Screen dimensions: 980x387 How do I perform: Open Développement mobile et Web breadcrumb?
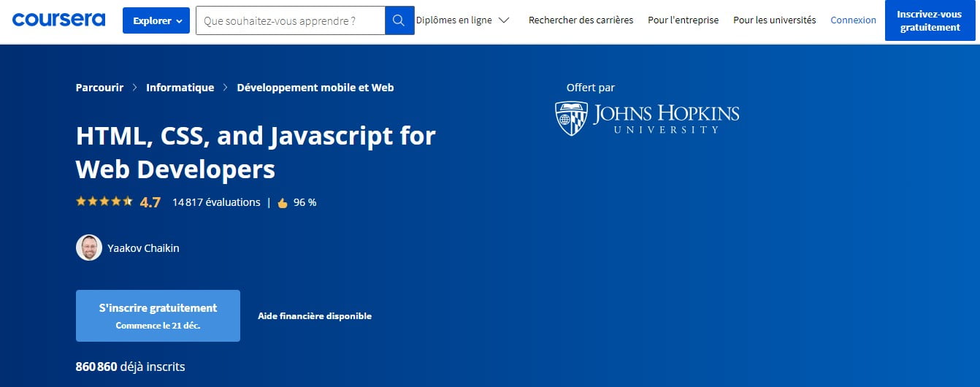click(x=315, y=88)
